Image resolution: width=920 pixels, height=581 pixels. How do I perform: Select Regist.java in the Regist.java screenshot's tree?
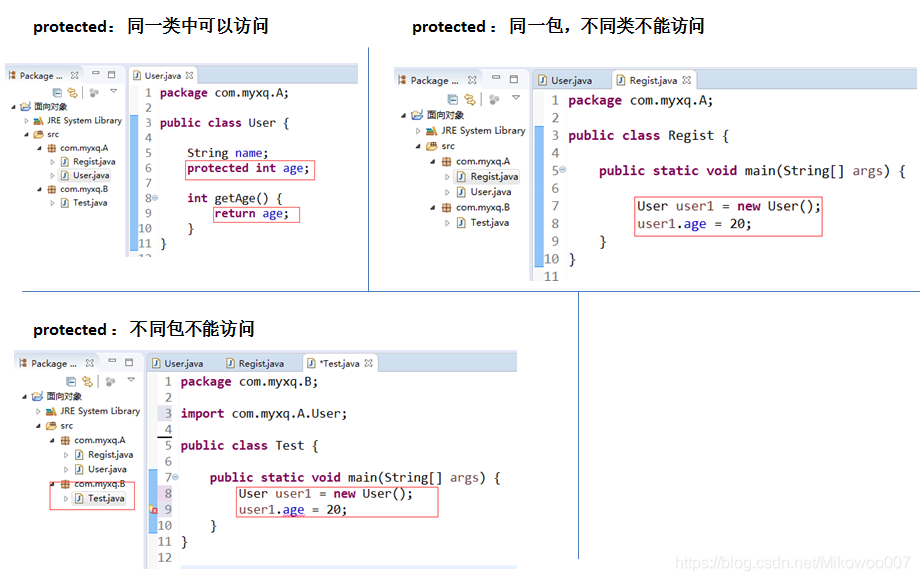(x=487, y=177)
